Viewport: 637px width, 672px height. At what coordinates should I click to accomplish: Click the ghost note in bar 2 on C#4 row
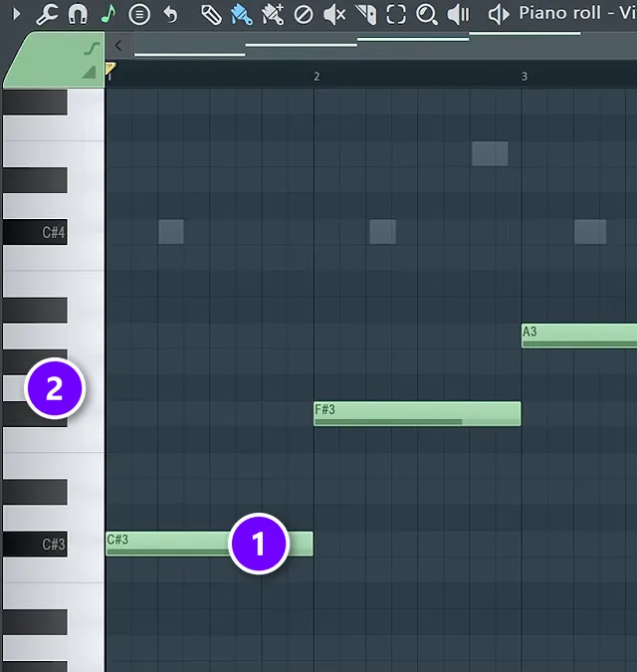pyautogui.click(x=383, y=232)
